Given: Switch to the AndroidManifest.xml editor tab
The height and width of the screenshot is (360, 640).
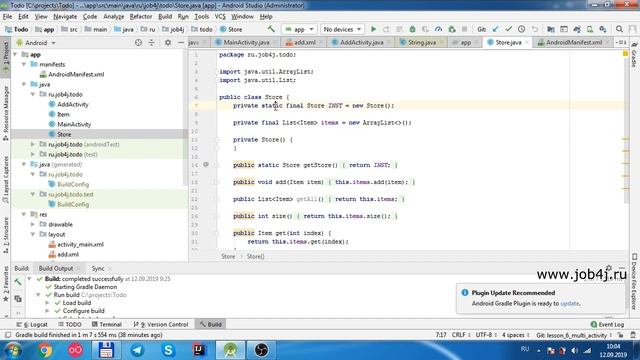Looking at the screenshot, I should click(574, 42).
